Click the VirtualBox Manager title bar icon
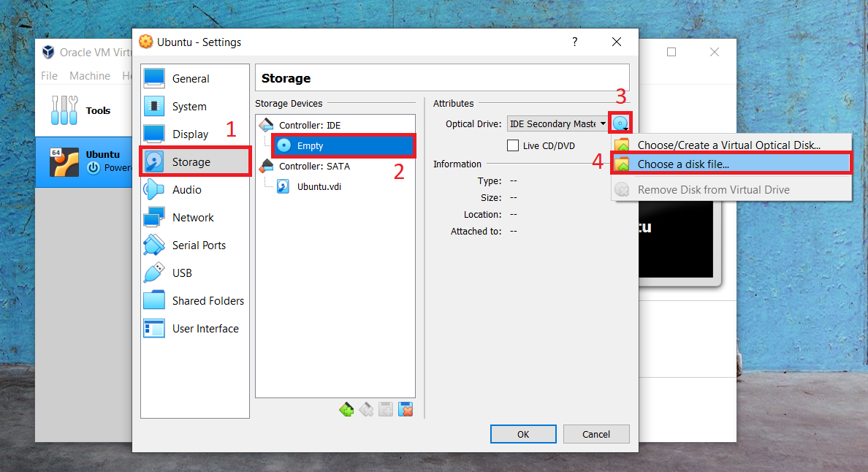The height and width of the screenshot is (472, 868). (49, 52)
